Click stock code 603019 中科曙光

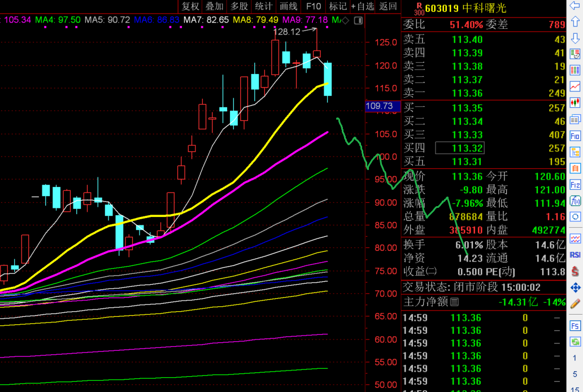click(x=465, y=8)
